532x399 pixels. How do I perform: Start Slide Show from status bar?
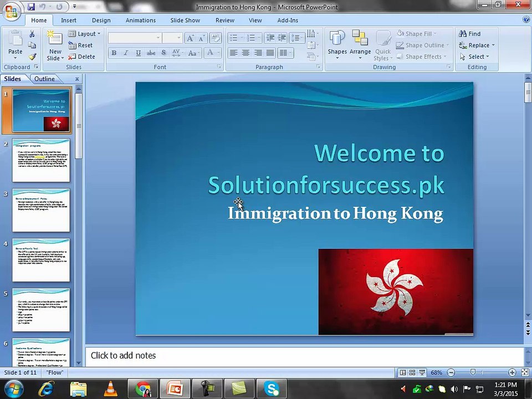pyautogui.click(x=422, y=372)
